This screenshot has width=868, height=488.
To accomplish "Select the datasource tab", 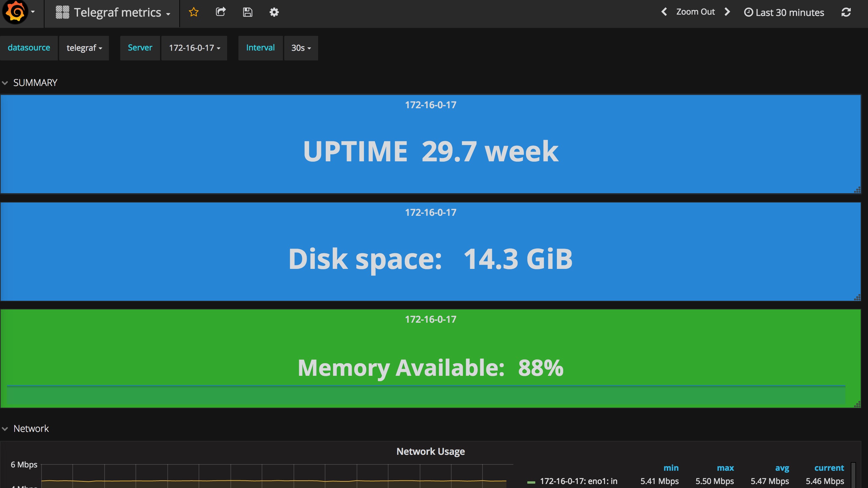I will point(29,47).
